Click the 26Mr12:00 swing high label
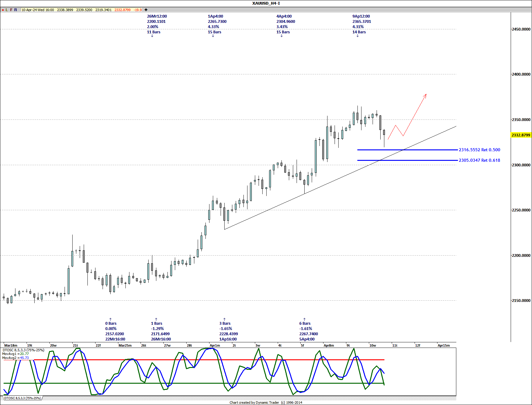 157,16
